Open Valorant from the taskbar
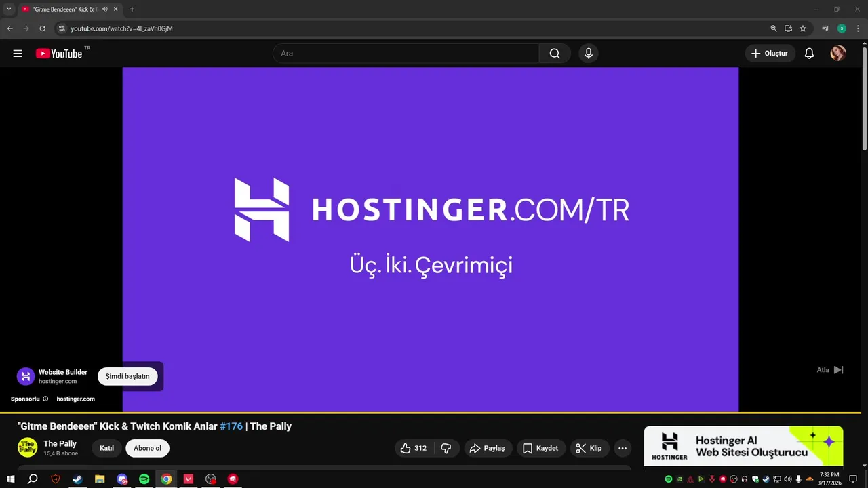868x488 pixels. pyautogui.click(x=189, y=479)
